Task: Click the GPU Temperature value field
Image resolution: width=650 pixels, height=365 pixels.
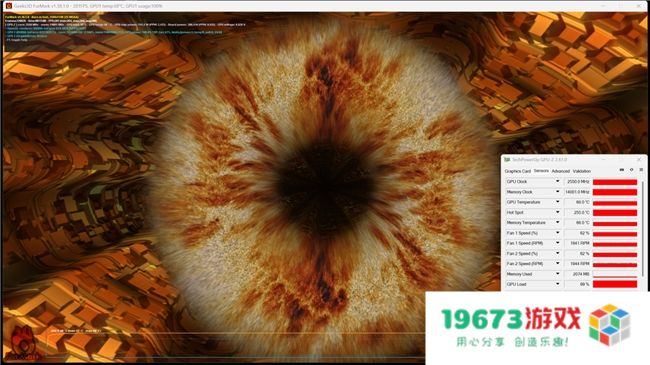Action: tap(577, 202)
